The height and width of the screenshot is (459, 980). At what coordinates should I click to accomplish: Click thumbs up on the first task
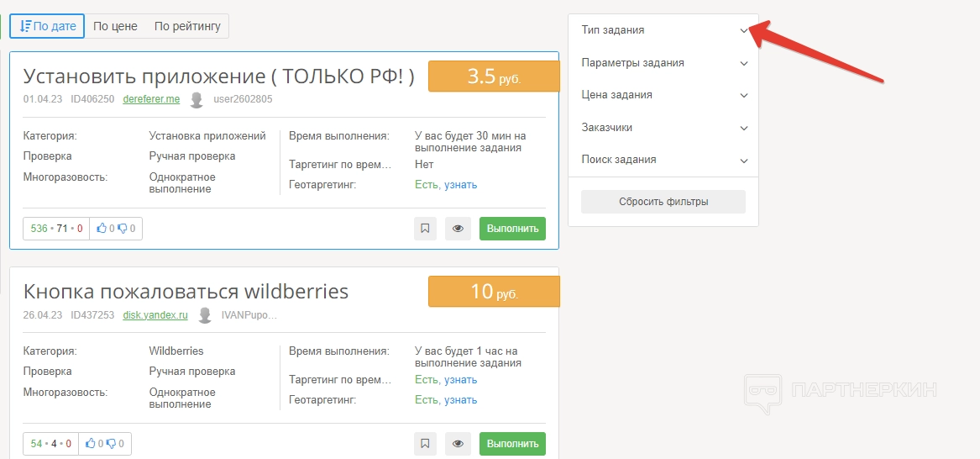point(102,229)
